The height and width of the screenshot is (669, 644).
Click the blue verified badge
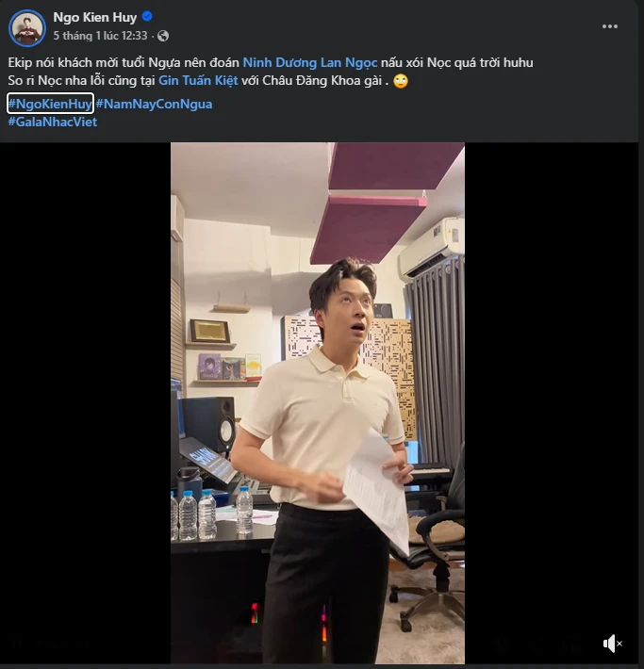147,17
